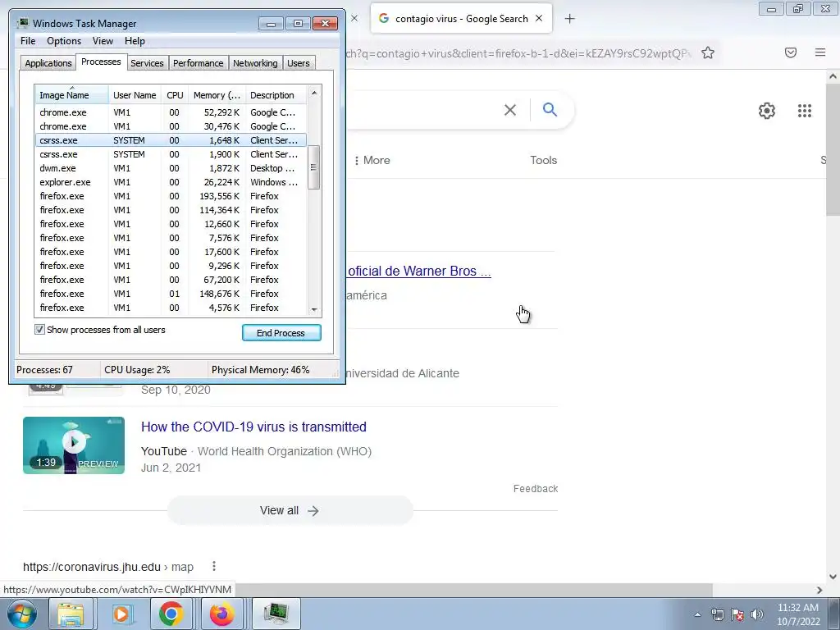The height and width of the screenshot is (630, 840).
Task: Select the explorer.exe process row
Action: click(171, 182)
